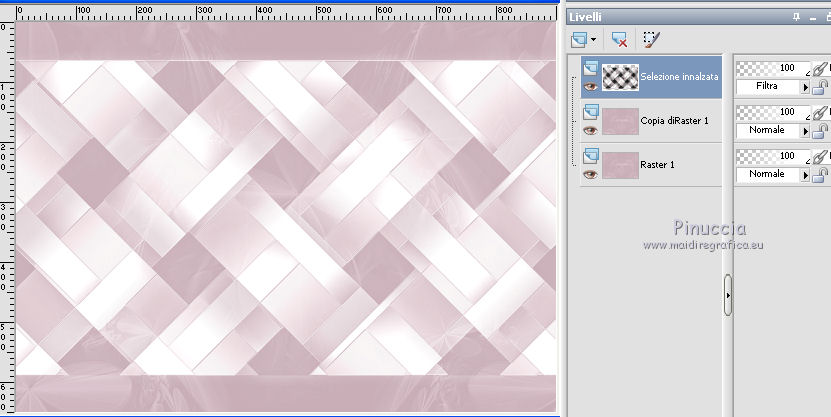Viewport: 831px width, 417px height.
Task: Click raster layer type icon of Raster 1
Action: (x=590, y=156)
